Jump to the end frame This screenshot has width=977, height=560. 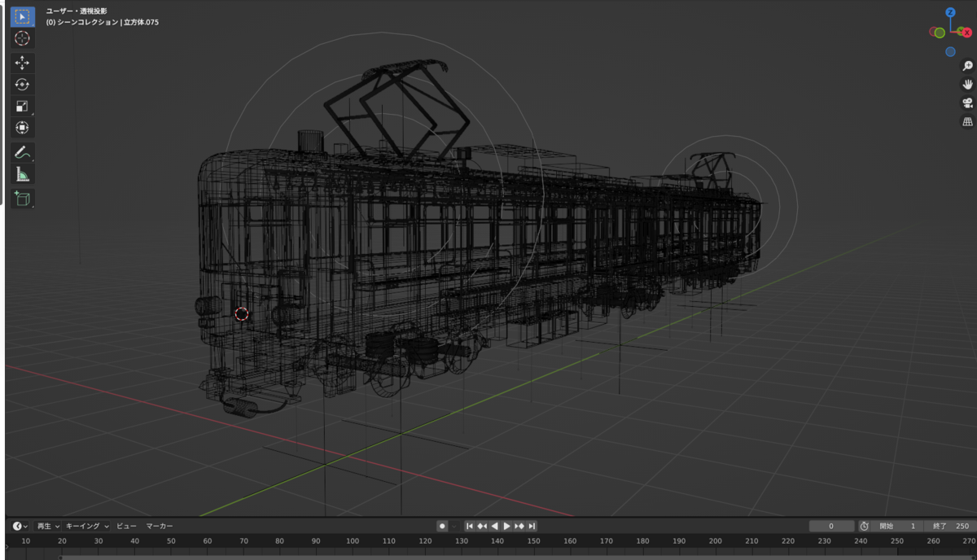532,526
